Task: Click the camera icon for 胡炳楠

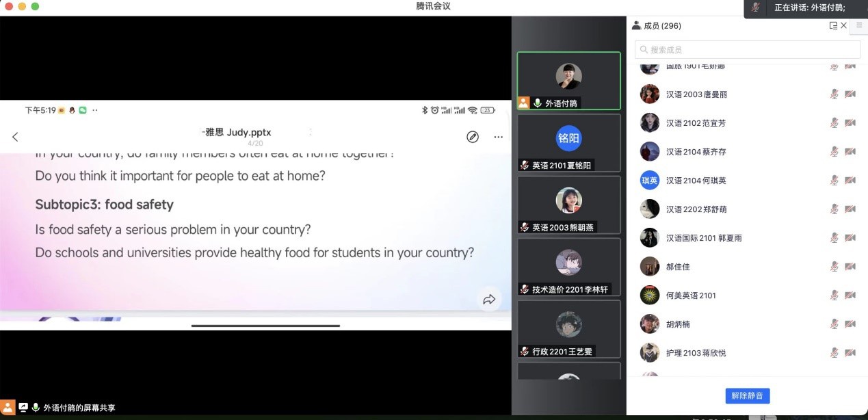Action: pyautogui.click(x=850, y=324)
